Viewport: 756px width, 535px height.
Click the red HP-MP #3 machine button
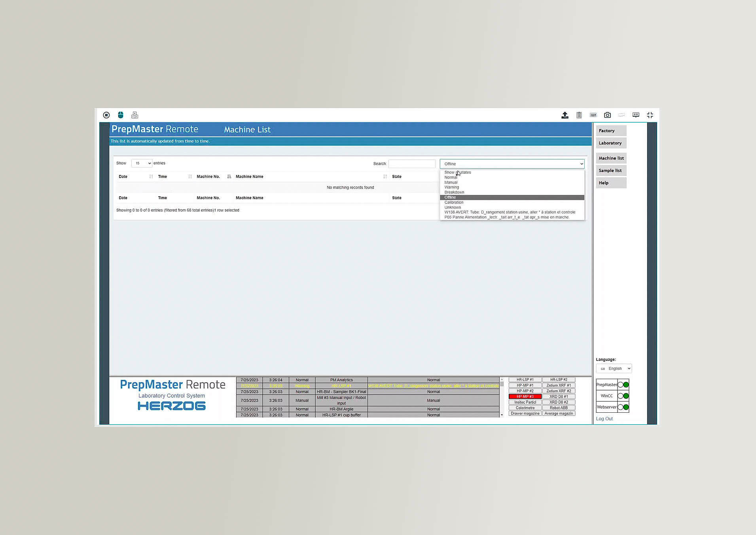click(525, 397)
